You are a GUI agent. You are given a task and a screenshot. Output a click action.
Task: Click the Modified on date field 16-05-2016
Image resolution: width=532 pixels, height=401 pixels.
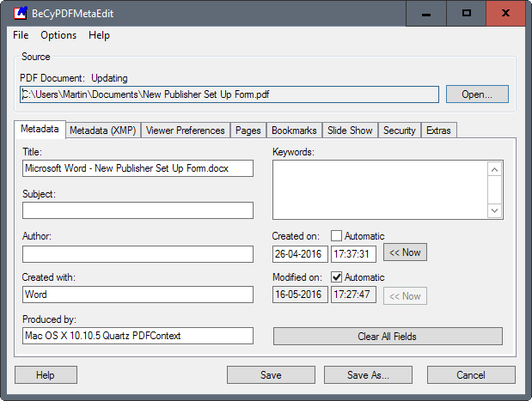[x=300, y=295]
